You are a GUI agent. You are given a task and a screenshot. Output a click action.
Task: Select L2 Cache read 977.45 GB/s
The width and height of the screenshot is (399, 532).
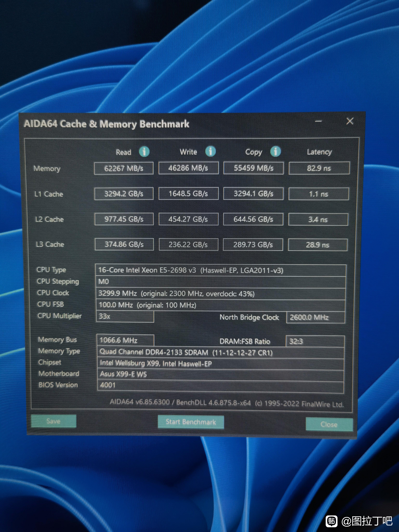point(124,219)
